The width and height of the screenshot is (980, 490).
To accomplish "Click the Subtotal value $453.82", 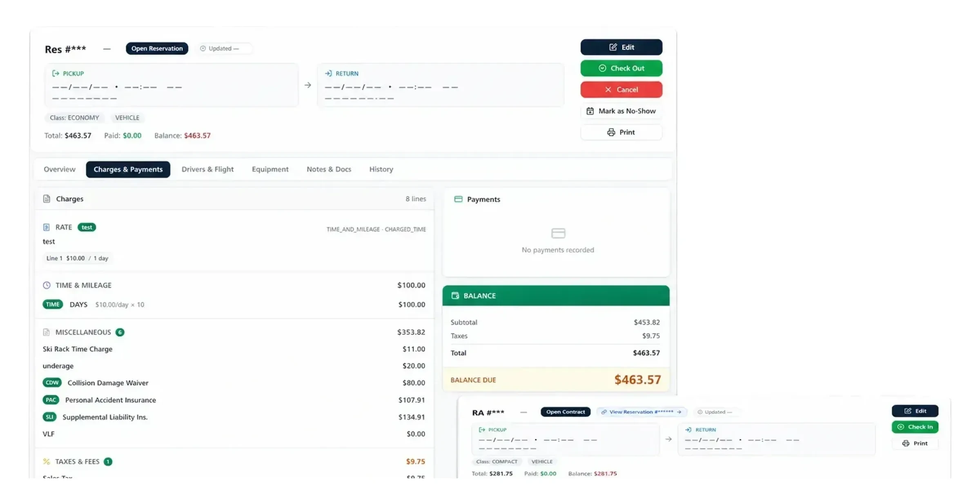I will coord(646,322).
